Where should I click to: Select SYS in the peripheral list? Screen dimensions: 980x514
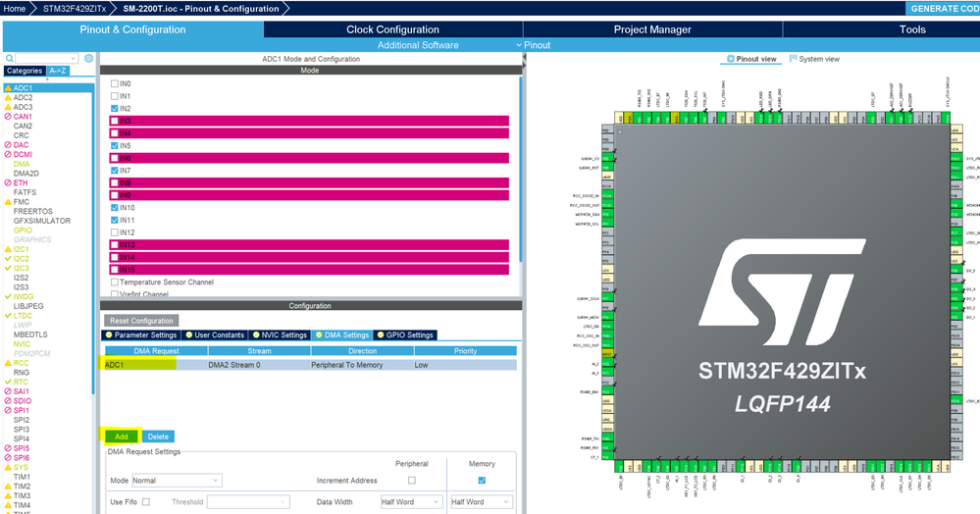click(x=21, y=467)
